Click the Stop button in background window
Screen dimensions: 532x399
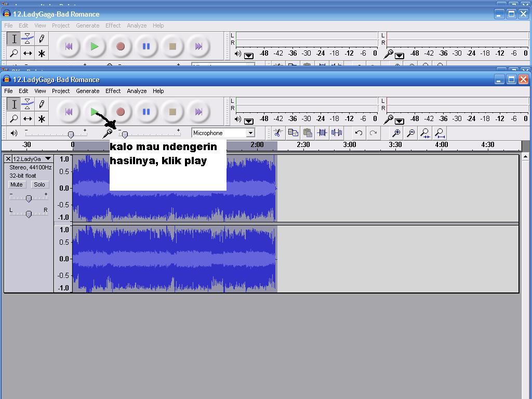click(x=172, y=46)
